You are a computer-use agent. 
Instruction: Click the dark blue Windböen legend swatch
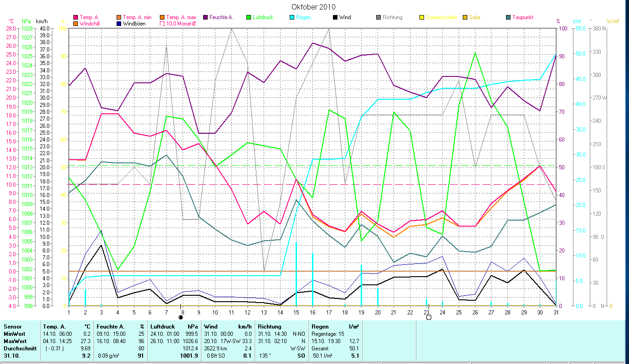click(x=119, y=23)
